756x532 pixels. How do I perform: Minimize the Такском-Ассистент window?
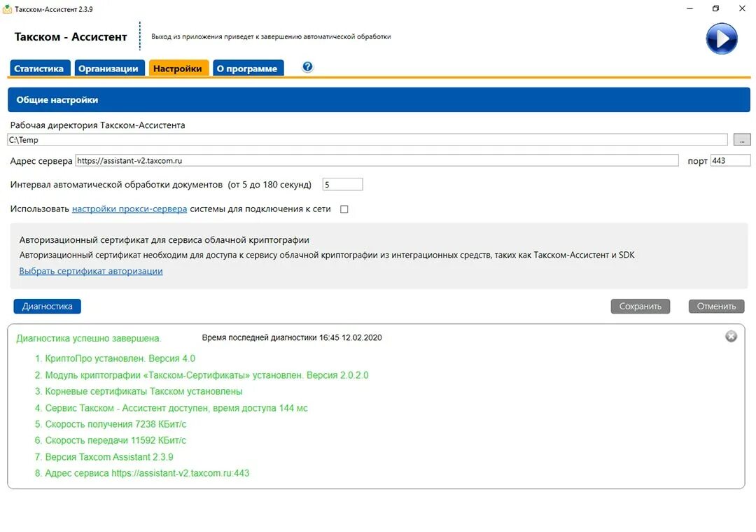(x=690, y=8)
